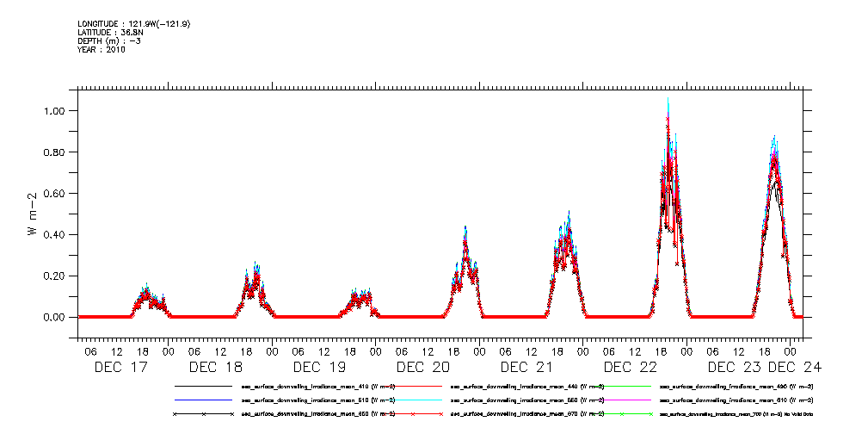Click the cyan 550 legend line
This screenshot has width=868, height=434.
click(x=411, y=400)
